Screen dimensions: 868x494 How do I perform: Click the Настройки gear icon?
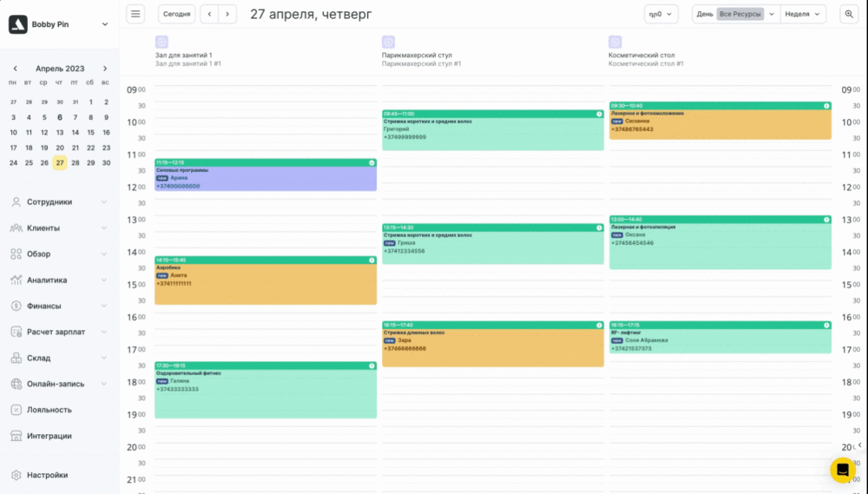16,475
